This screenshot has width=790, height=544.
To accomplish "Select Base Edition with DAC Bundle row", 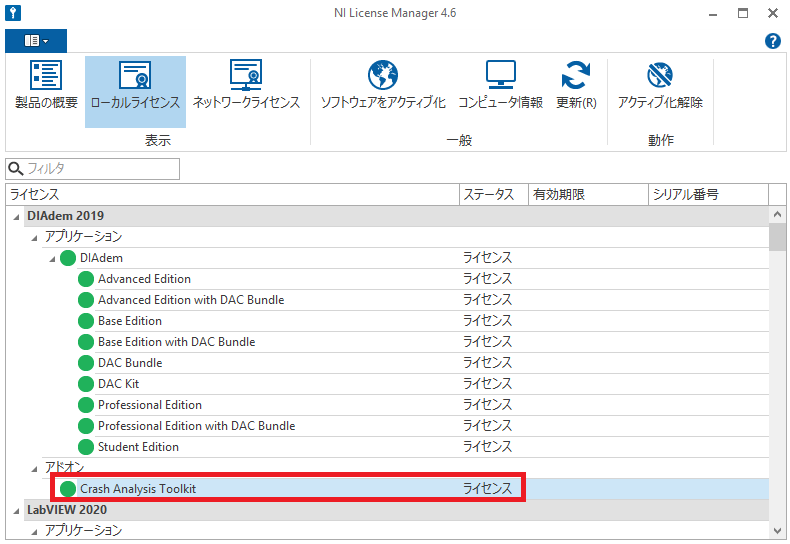I will [423, 342].
